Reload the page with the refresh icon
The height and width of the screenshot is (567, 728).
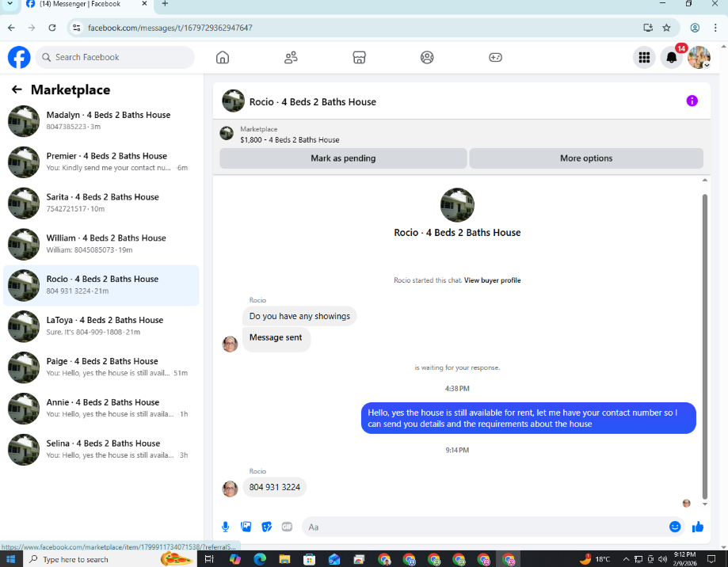[x=52, y=28]
